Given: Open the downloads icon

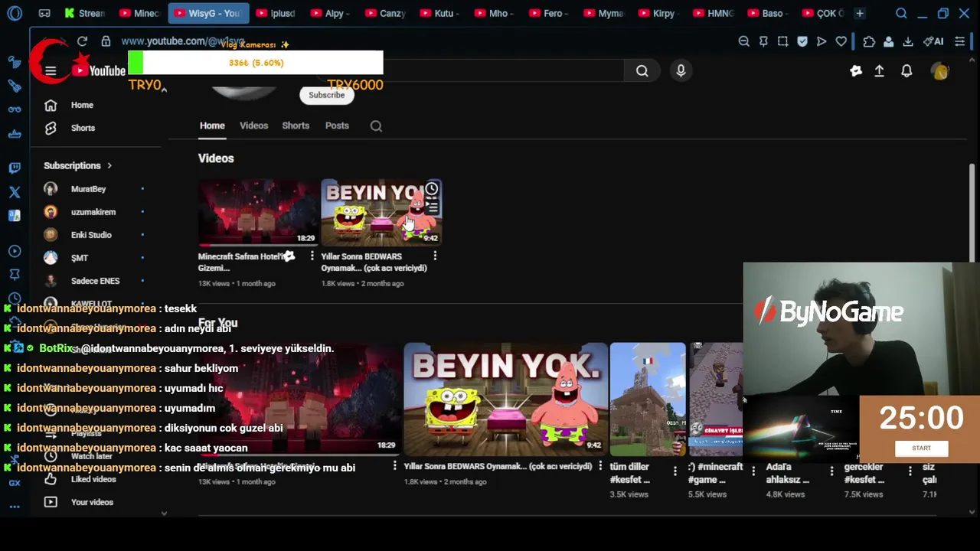Looking at the screenshot, I should (x=908, y=41).
